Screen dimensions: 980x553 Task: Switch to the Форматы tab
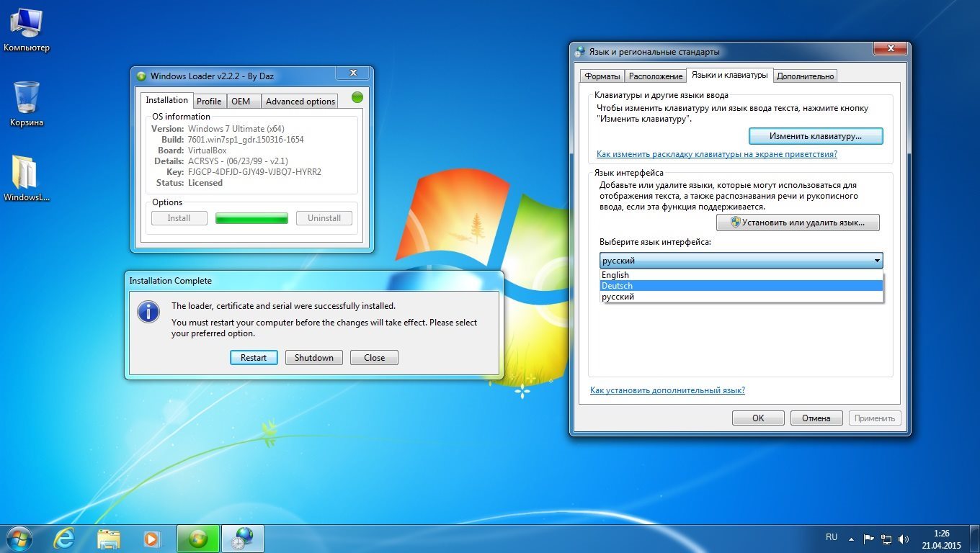602,76
